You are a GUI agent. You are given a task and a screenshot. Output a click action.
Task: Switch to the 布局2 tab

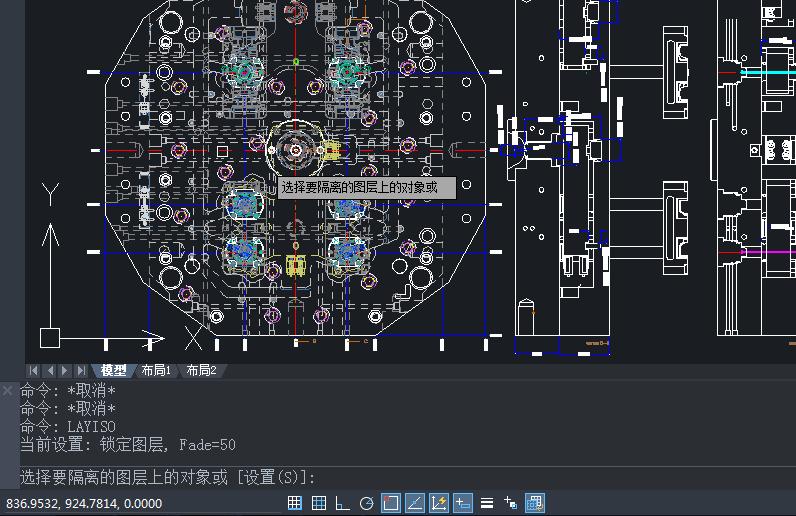[202, 371]
